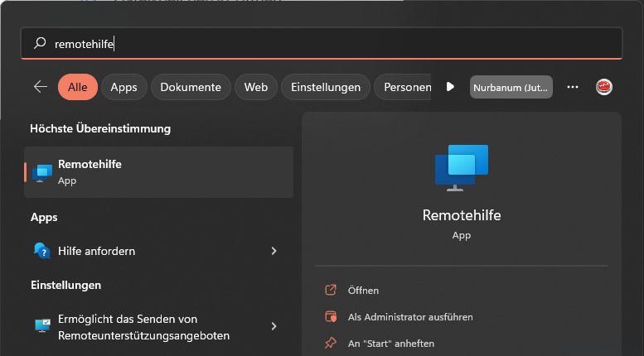Pin Remotehilfe via An "Start" anheften
The width and height of the screenshot is (644, 356).
(390, 343)
